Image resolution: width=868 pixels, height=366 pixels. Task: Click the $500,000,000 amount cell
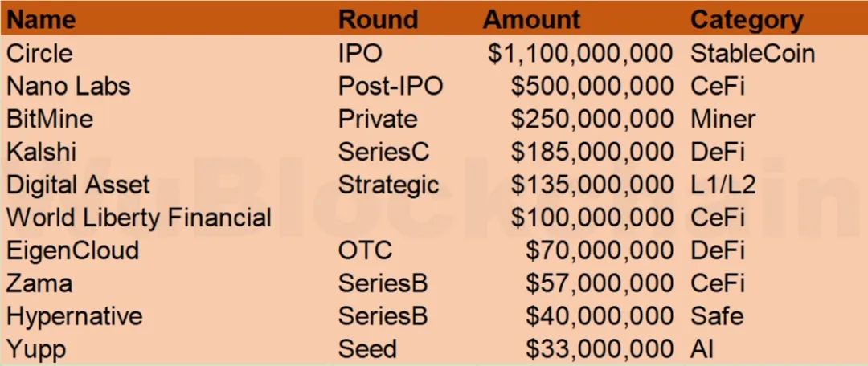point(592,86)
